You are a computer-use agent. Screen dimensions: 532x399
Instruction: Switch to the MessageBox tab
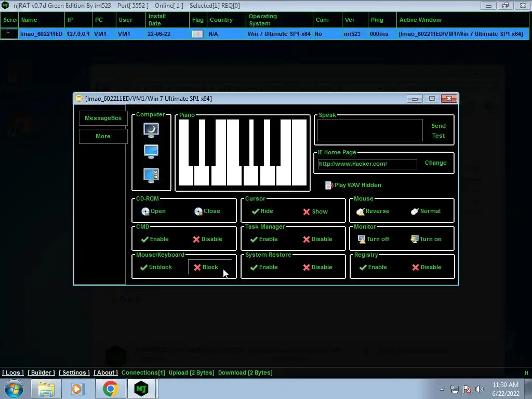[x=103, y=118]
